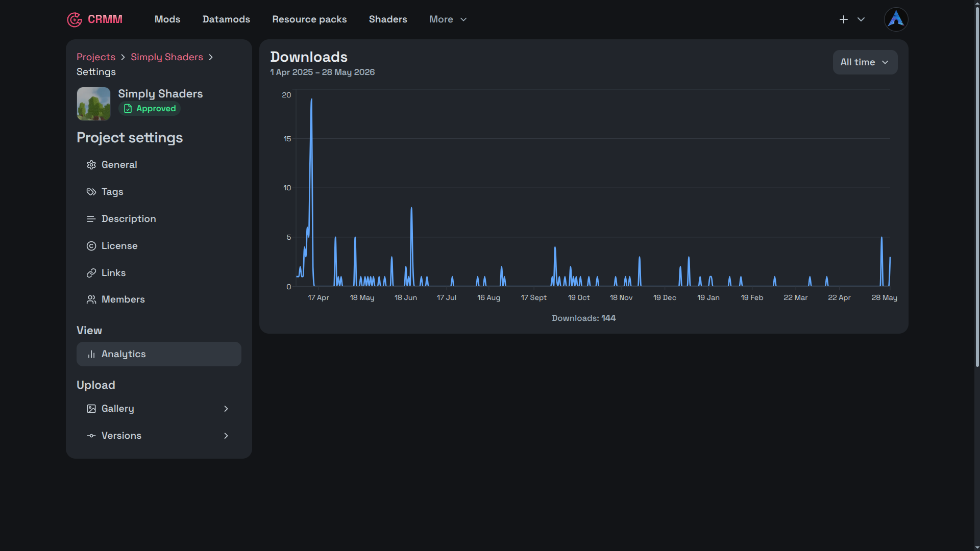Expand the Versions section chevron
Image resolution: width=980 pixels, height=551 pixels.
coord(226,436)
